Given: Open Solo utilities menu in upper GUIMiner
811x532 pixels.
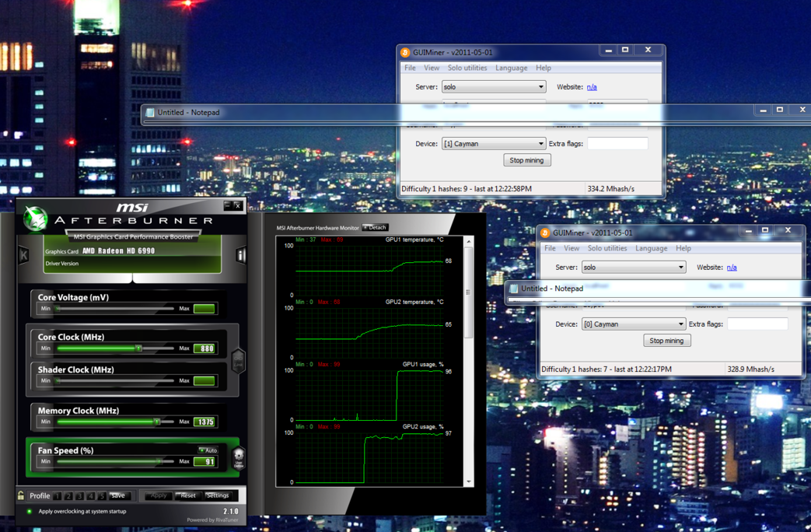Looking at the screenshot, I should pyautogui.click(x=467, y=68).
